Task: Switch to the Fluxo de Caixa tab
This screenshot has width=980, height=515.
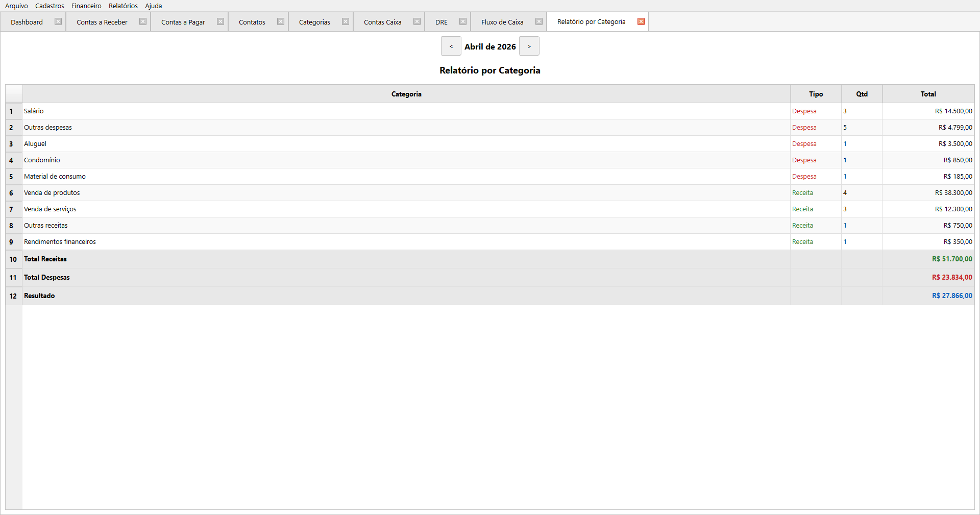Action: pos(502,22)
